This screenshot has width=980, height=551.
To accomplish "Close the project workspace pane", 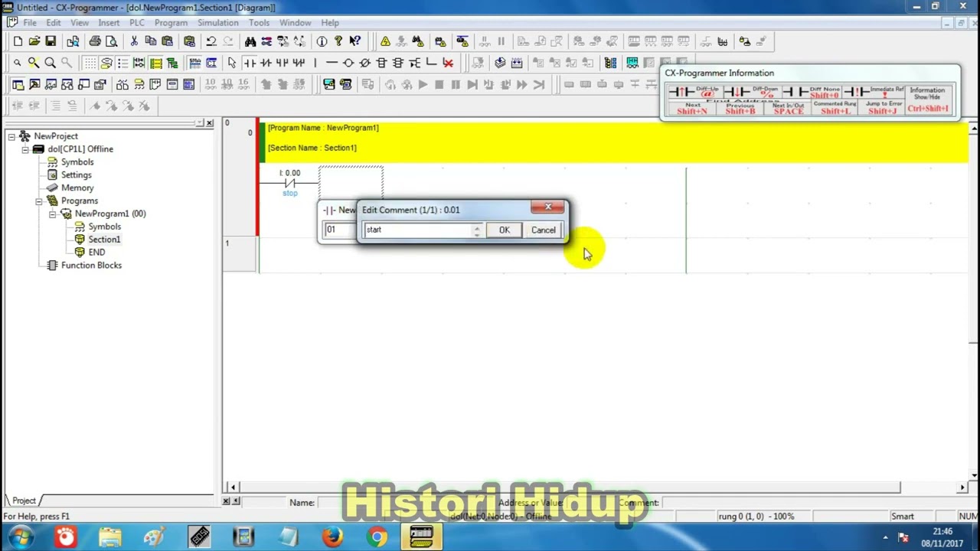I will tap(210, 122).
